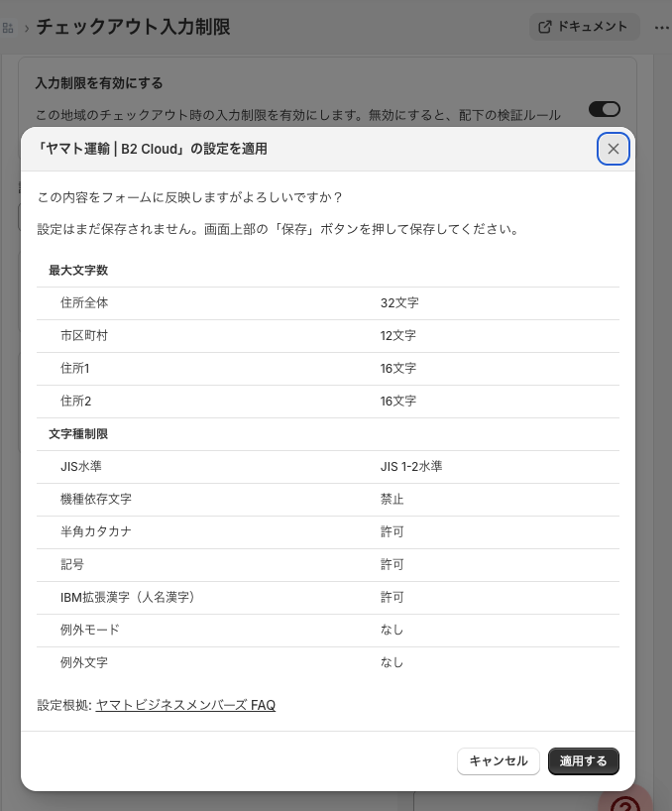Select the 禁止 value

392,499
